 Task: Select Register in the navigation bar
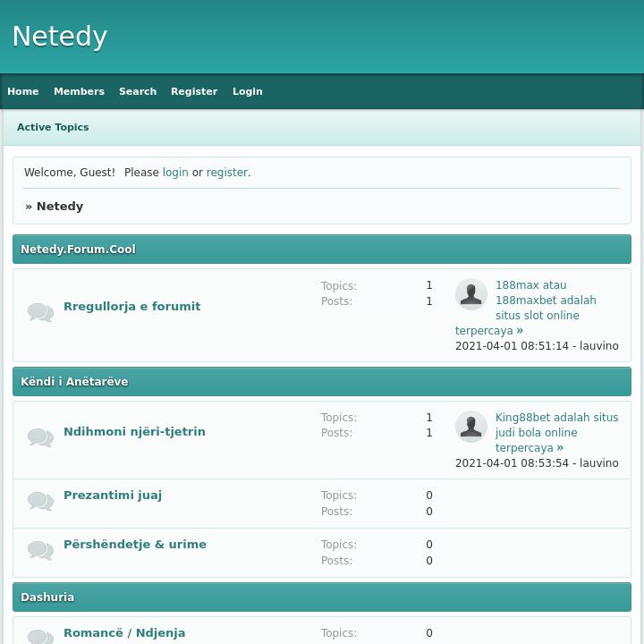pos(194,91)
